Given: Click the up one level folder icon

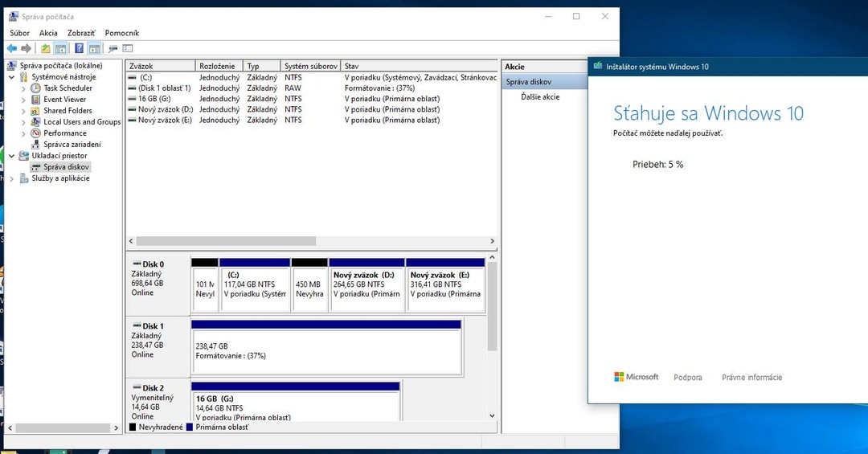Looking at the screenshot, I should [45, 49].
